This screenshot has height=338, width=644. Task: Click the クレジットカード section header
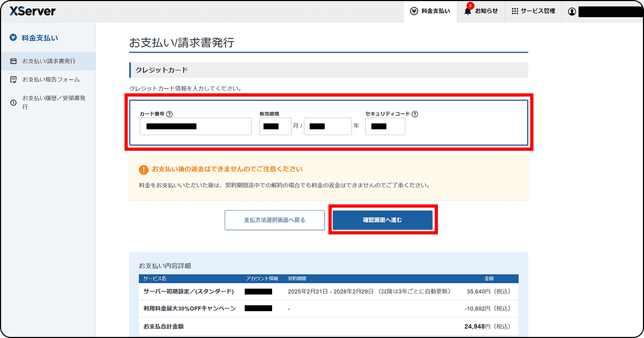point(328,70)
